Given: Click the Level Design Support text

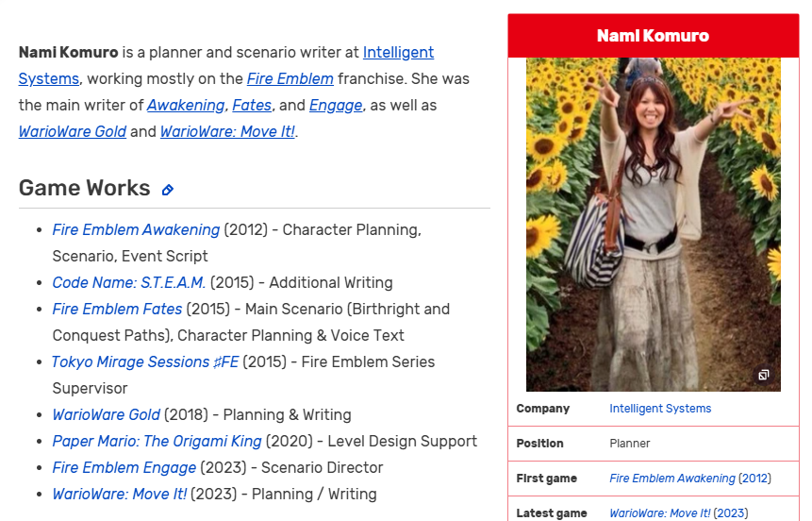Looking at the screenshot, I should pos(403,441).
